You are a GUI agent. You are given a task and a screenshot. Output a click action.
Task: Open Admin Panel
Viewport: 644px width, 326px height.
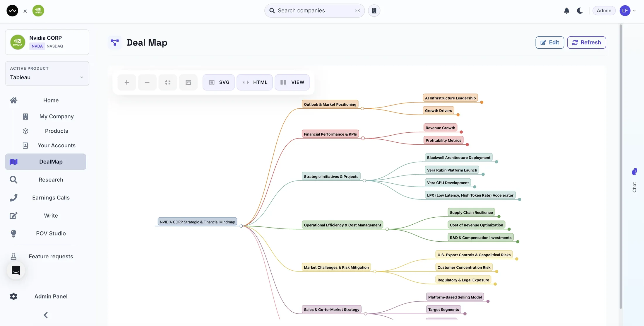tap(51, 296)
